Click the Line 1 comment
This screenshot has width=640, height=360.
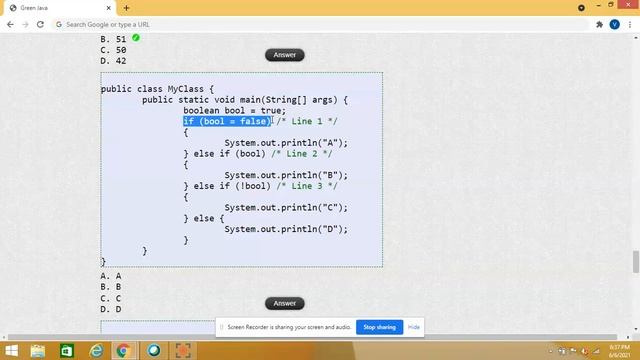click(x=307, y=121)
